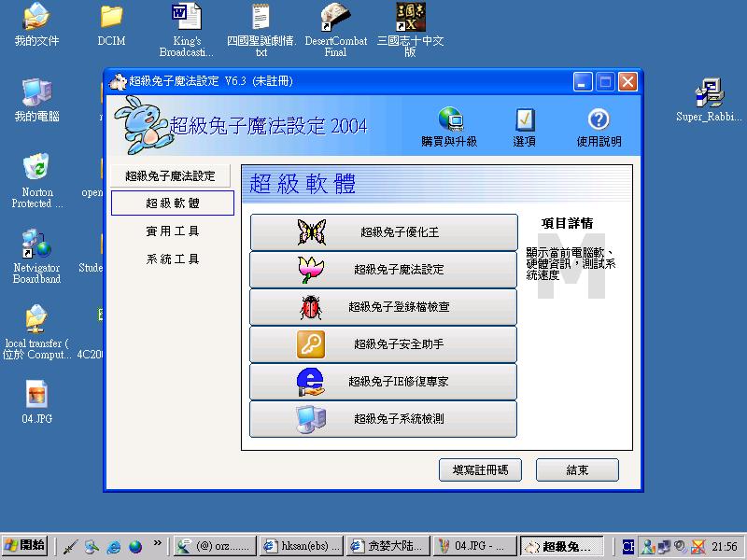Click the 開始 Start button
Viewport: 747px width, 560px height.
coord(25,546)
